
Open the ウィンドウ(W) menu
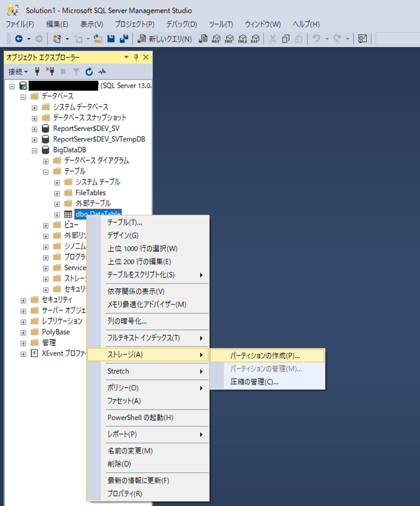pos(263,24)
